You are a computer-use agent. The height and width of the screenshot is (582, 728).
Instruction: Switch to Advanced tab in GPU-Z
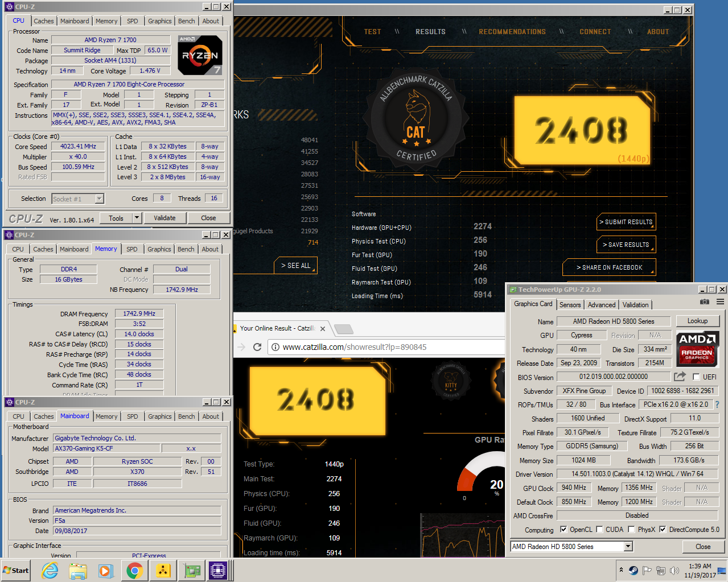tap(602, 305)
